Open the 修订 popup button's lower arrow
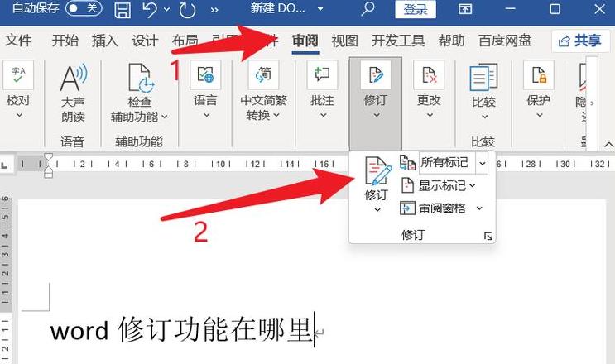 coord(377,210)
